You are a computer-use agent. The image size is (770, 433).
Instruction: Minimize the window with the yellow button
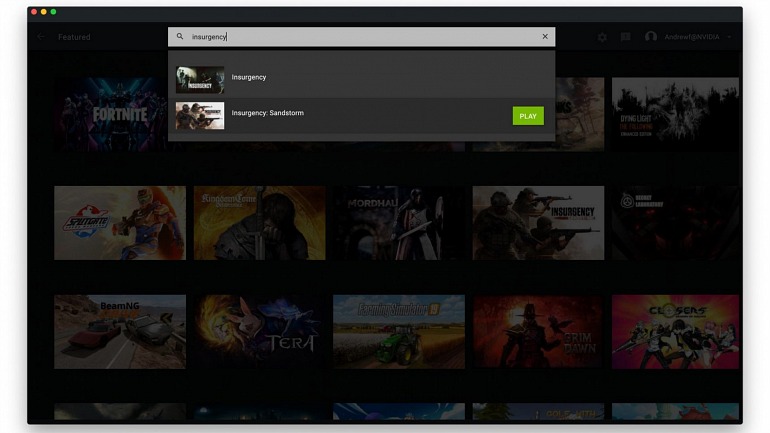tap(44, 12)
